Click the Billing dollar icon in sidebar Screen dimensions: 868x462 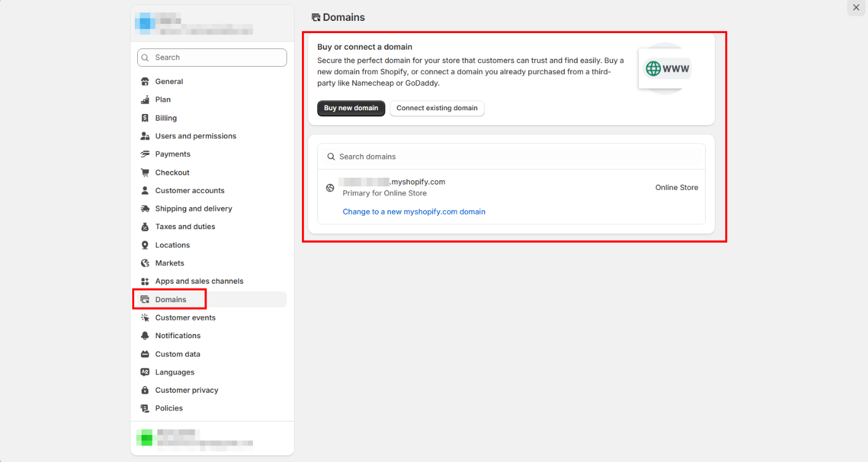coord(145,118)
